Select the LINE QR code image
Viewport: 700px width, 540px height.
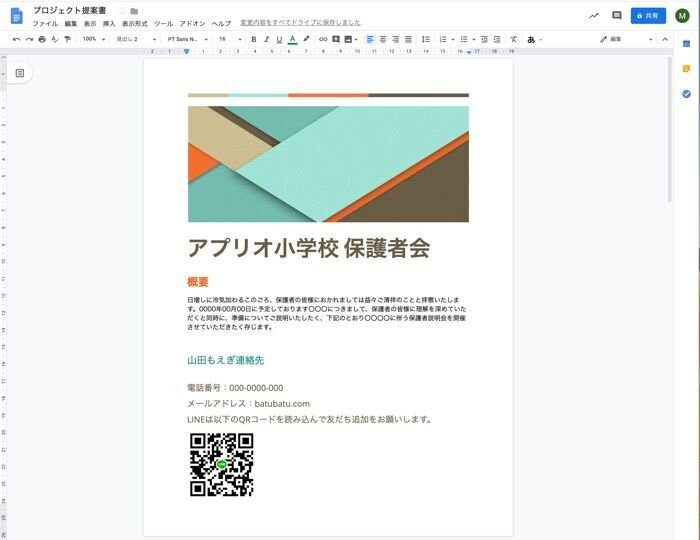(221, 465)
